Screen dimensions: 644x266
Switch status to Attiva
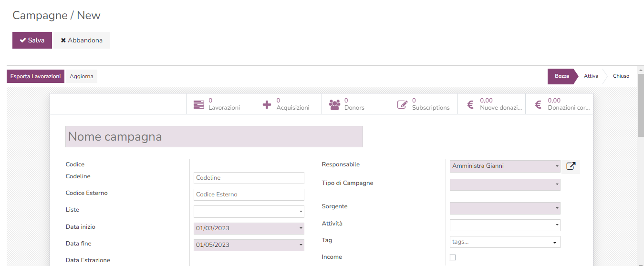click(x=591, y=76)
